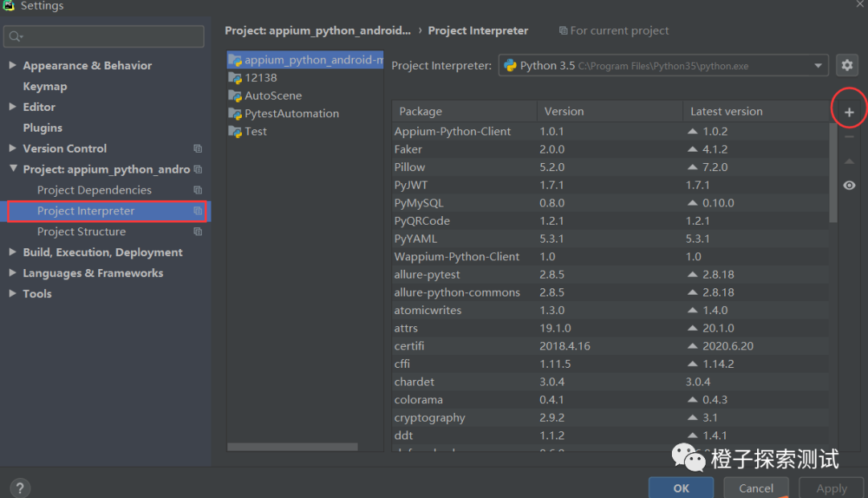
Task: Click the AutoScene project folder icon
Action: (235, 96)
